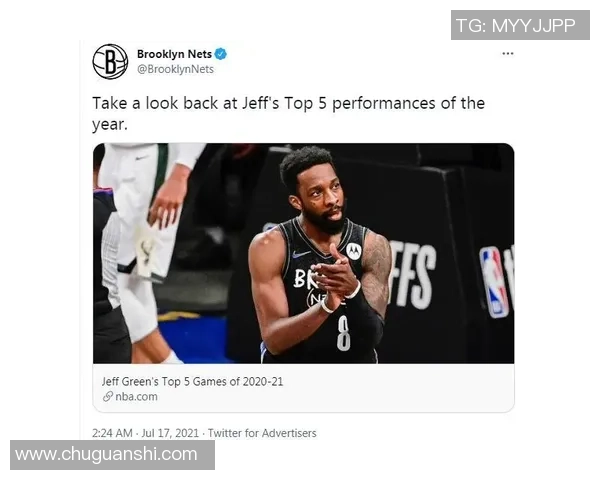The image size is (600, 480).
Task: Click the jersey number 8
Action: [343, 333]
